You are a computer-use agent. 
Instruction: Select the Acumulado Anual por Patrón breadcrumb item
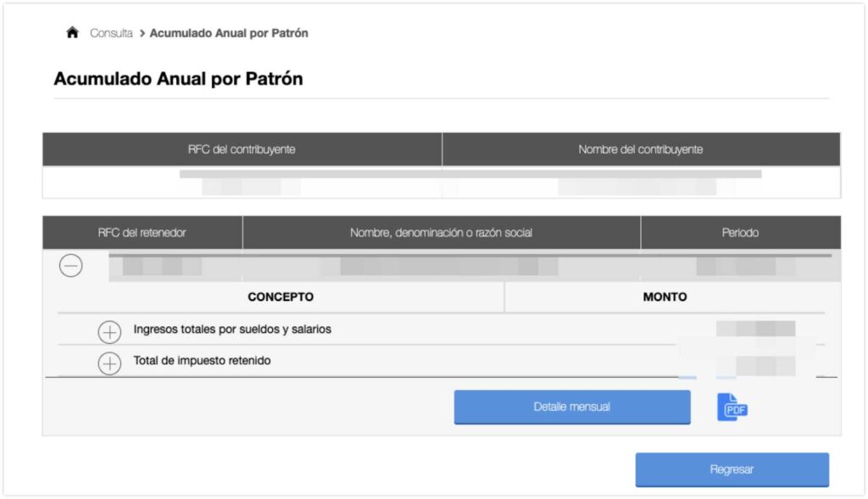[x=227, y=33]
